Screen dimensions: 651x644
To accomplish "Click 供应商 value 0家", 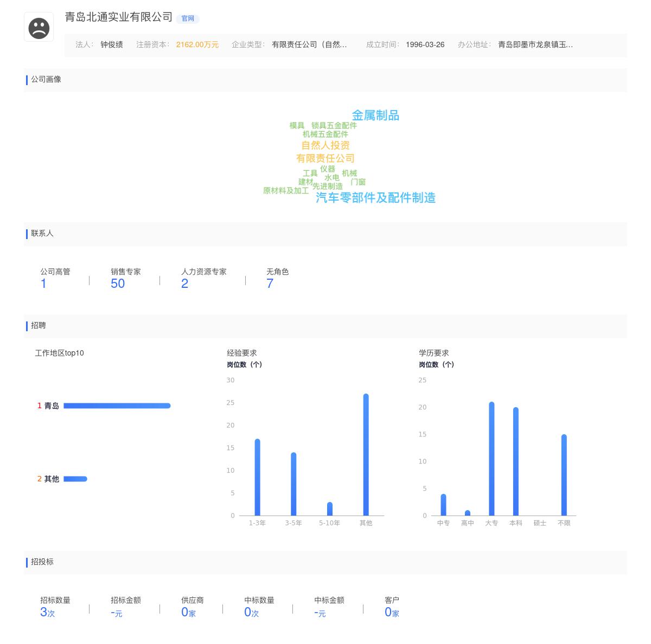I will click(188, 612).
